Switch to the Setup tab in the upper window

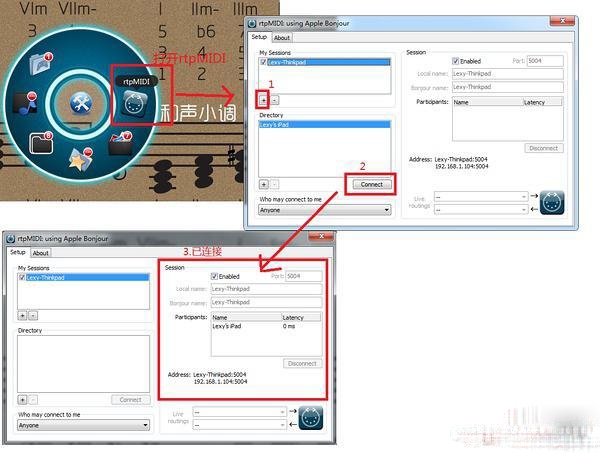click(x=259, y=37)
